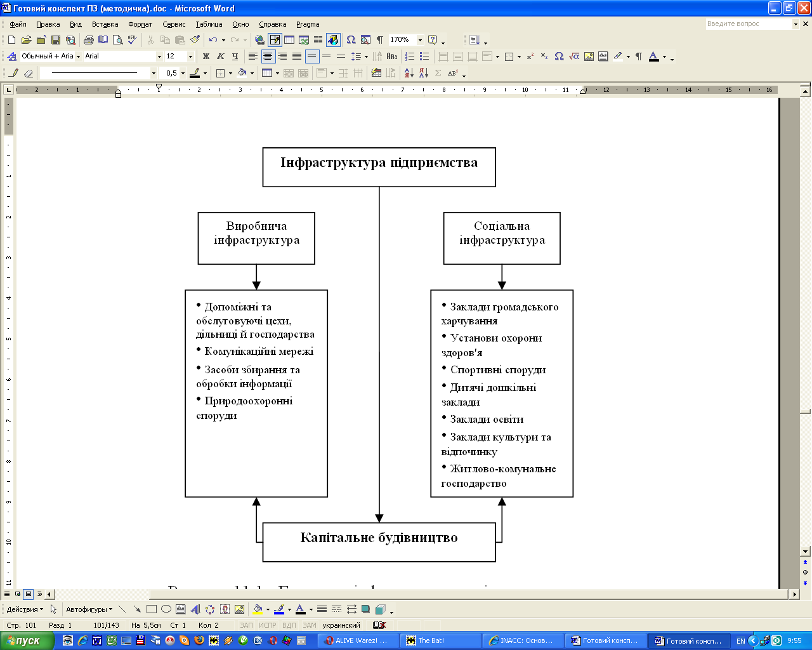Viewport: 812px width, 650px height.
Task: Select the Line tool in the Drawing toolbar
Action: coord(122,609)
